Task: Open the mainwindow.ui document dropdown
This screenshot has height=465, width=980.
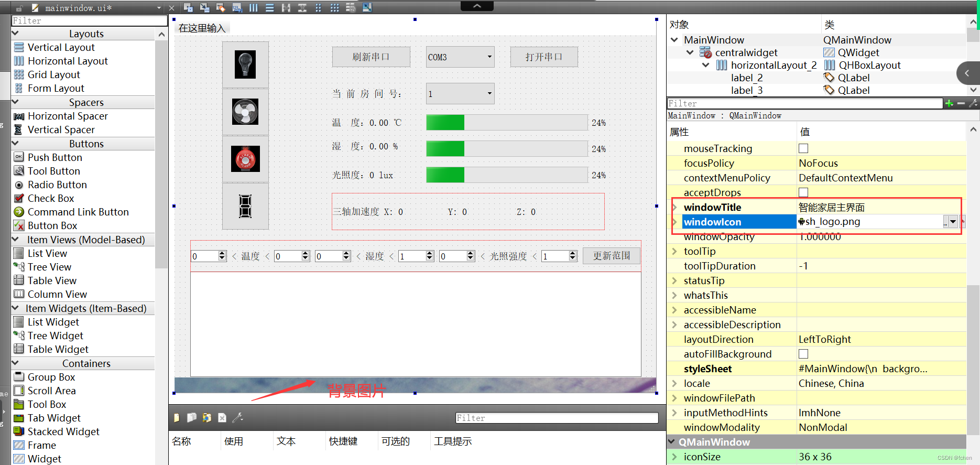Action: pyautogui.click(x=159, y=8)
